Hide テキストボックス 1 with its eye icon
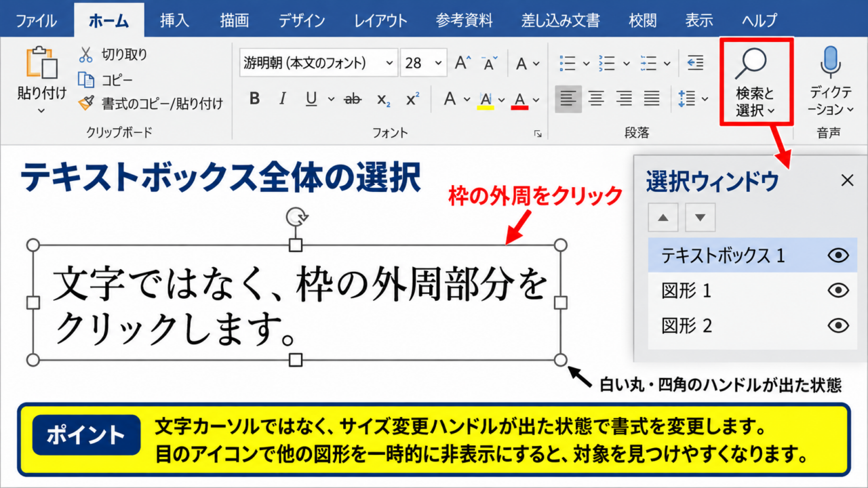Image resolution: width=868 pixels, height=488 pixels. pos(839,255)
